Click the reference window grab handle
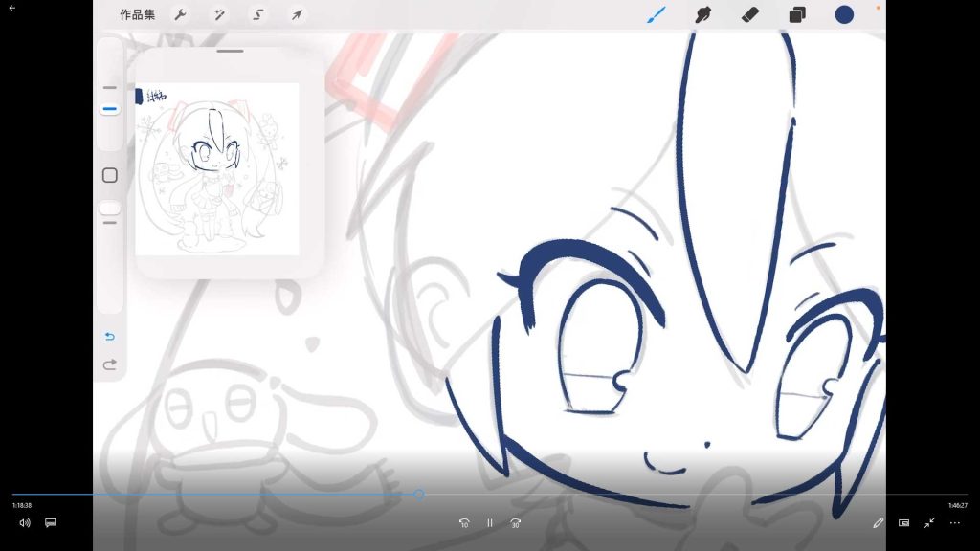 230,52
